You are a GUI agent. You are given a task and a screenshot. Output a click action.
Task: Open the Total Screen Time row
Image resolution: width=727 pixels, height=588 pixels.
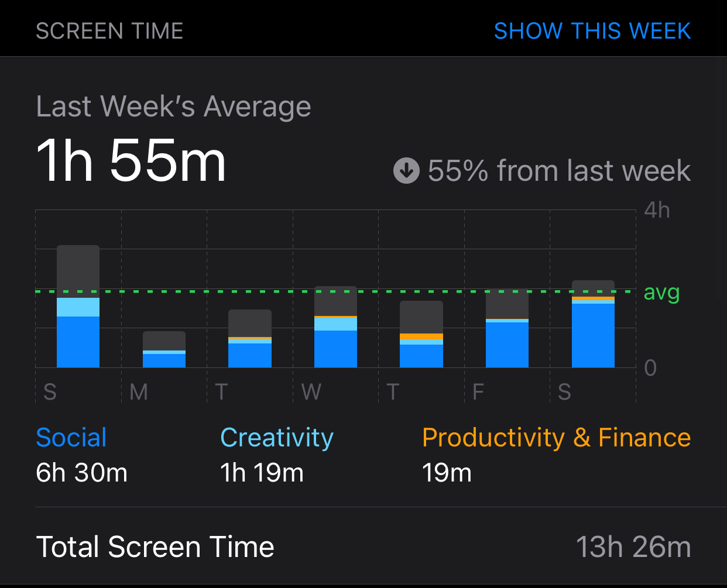click(x=364, y=547)
